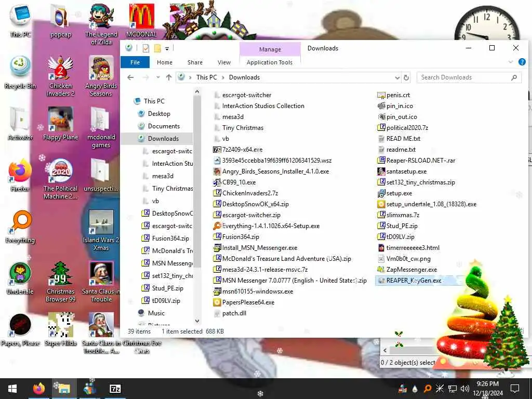The width and height of the screenshot is (532, 399).
Task: Select the popcap folder desktop icon
Action: (x=60, y=21)
